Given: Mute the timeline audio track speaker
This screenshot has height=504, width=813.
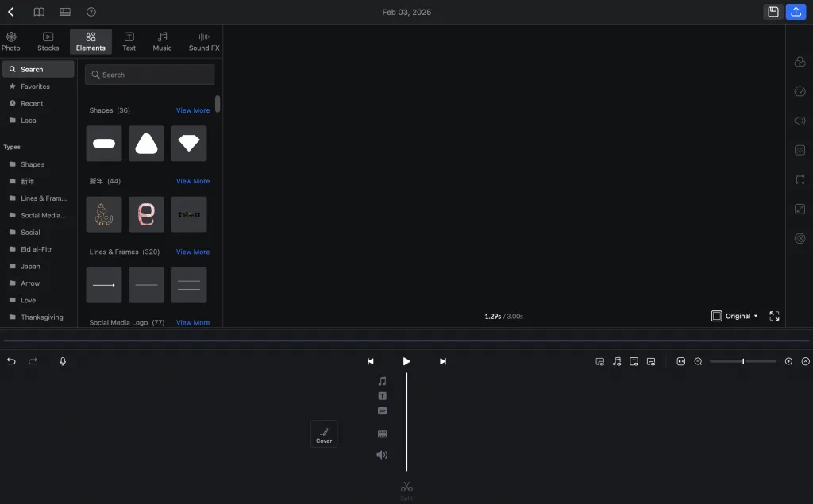Looking at the screenshot, I should coord(382,455).
